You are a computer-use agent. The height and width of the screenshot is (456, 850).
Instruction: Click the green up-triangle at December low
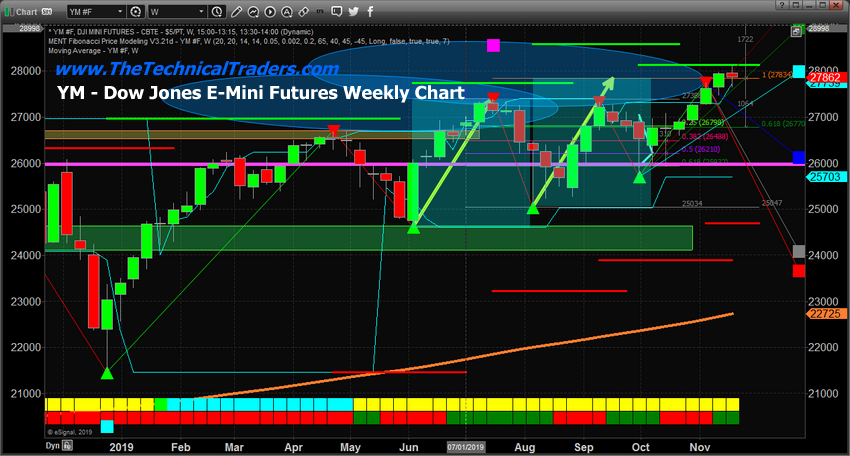point(107,373)
